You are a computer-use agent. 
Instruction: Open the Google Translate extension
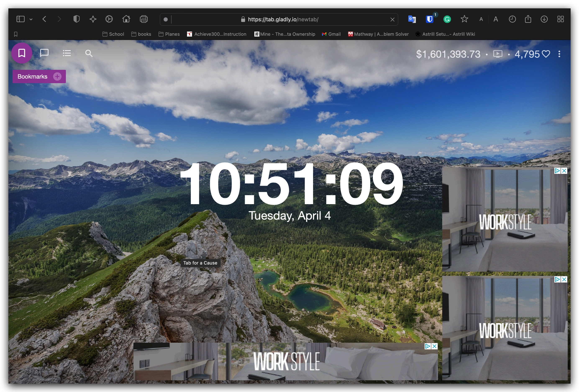[x=412, y=19]
